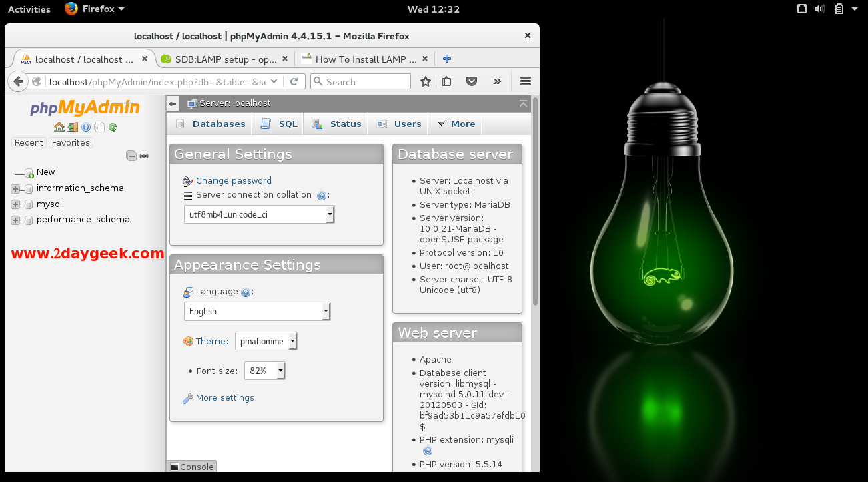Viewport: 868px width, 482px height.
Task: Open the Server connection collation dropdown
Action: coord(259,214)
